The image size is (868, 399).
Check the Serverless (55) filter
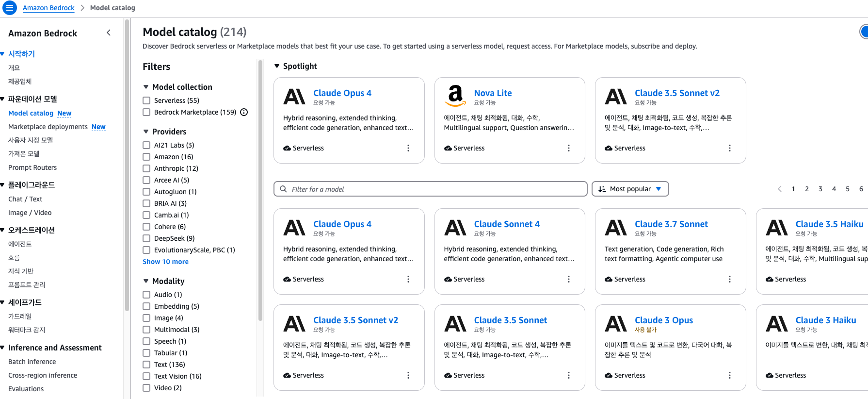[x=146, y=100]
